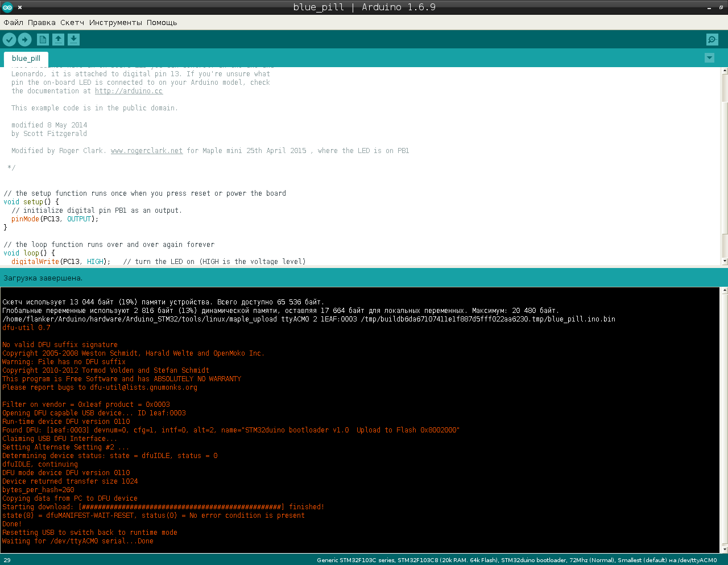The image size is (728, 565).
Task: Click the code editor vertical scrollbar thumb
Action: [725, 168]
